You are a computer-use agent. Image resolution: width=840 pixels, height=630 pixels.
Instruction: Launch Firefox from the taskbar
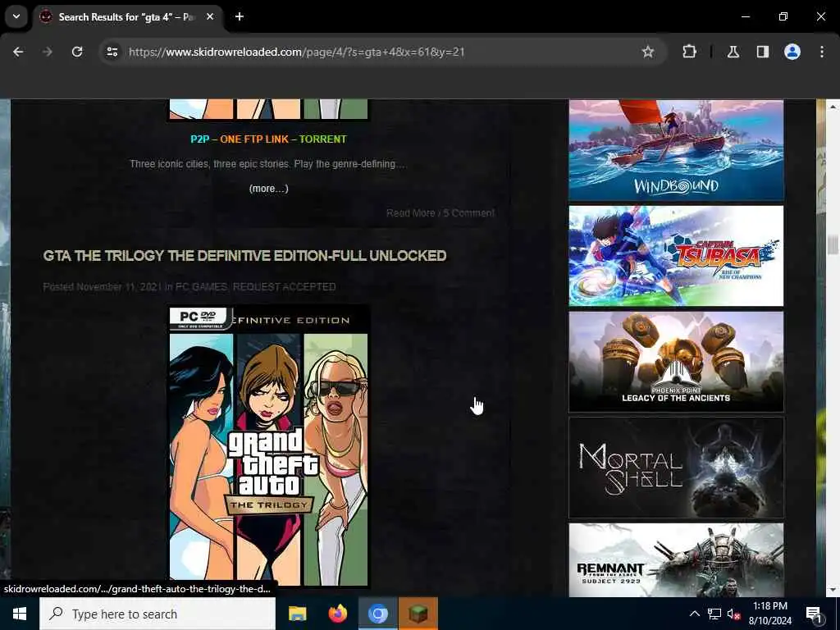(337, 614)
